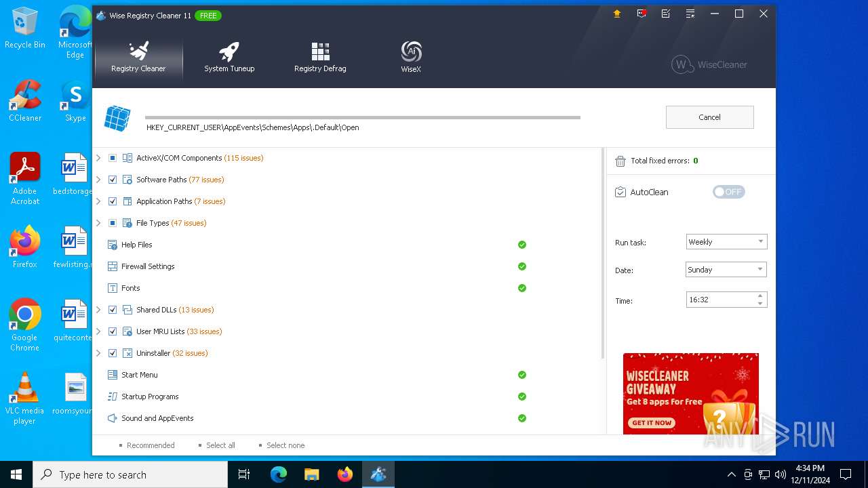Turn on the AutoClean switch
Screen dimensions: 868x488
(x=728, y=192)
